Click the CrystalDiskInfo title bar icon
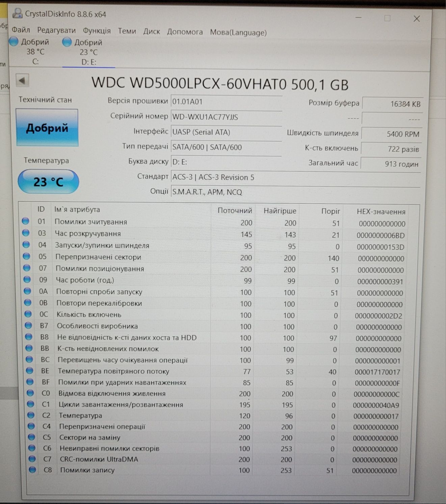Screen dimensions: 446x504 tap(17, 13)
